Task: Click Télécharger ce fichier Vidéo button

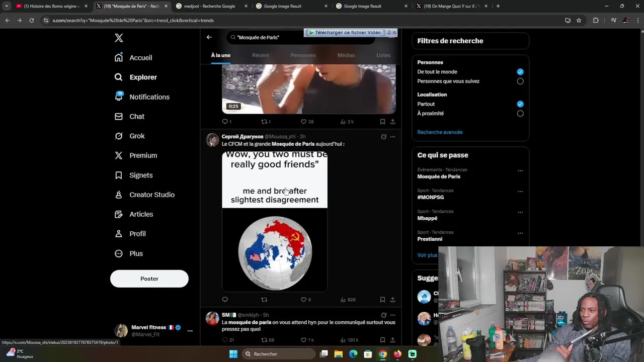Action: tap(345, 33)
